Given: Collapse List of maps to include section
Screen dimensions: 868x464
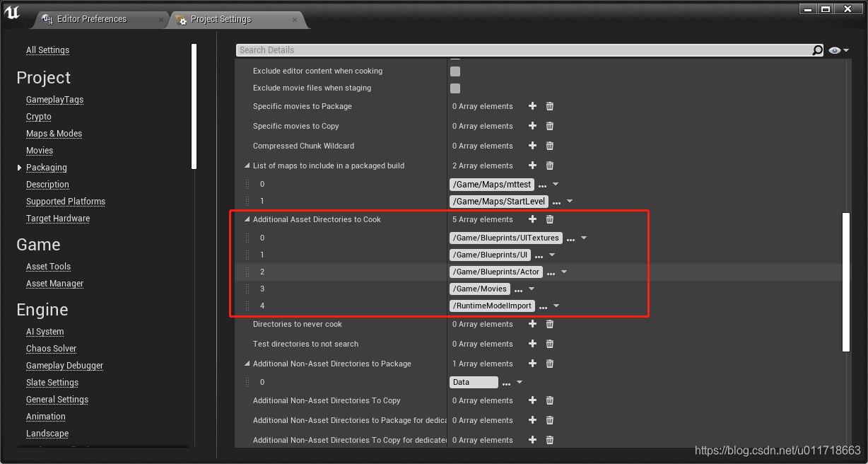Looking at the screenshot, I should (x=247, y=166).
